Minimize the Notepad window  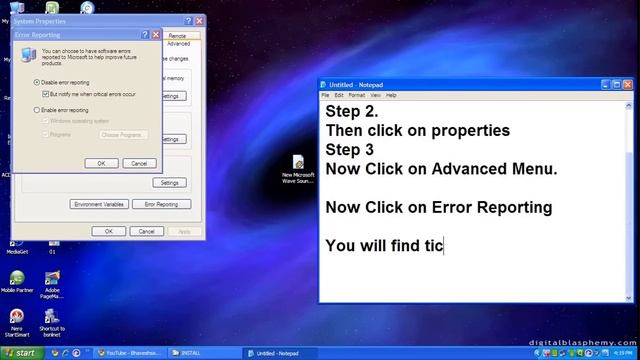pos(606,84)
